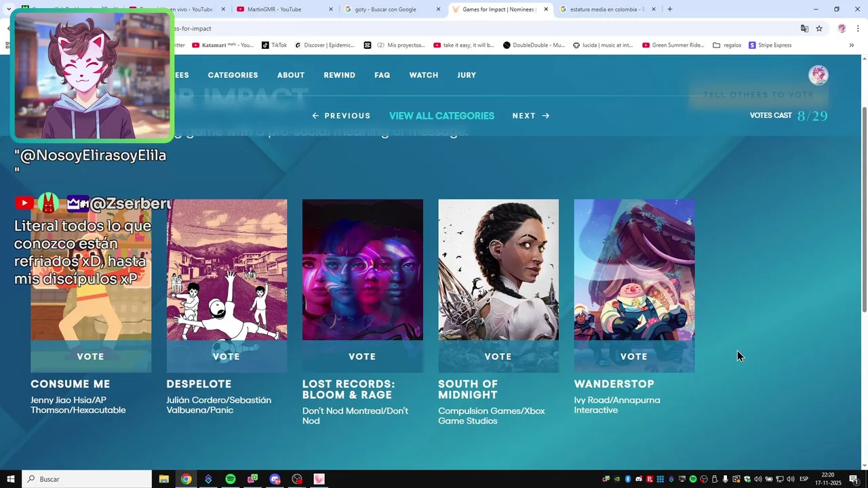Image resolution: width=868 pixels, height=488 pixels.
Task: Go to the PREVIOUS category
Action: 341,116
